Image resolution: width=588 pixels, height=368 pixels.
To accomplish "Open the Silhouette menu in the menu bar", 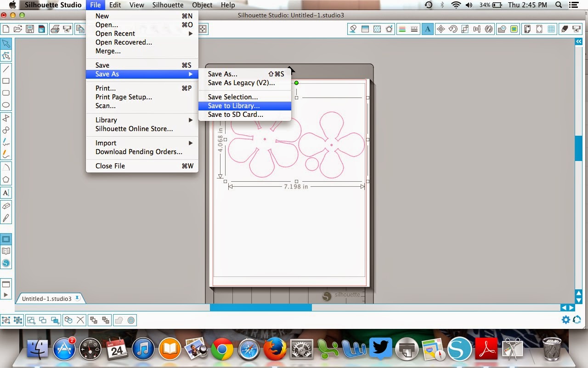I will 168,5.
